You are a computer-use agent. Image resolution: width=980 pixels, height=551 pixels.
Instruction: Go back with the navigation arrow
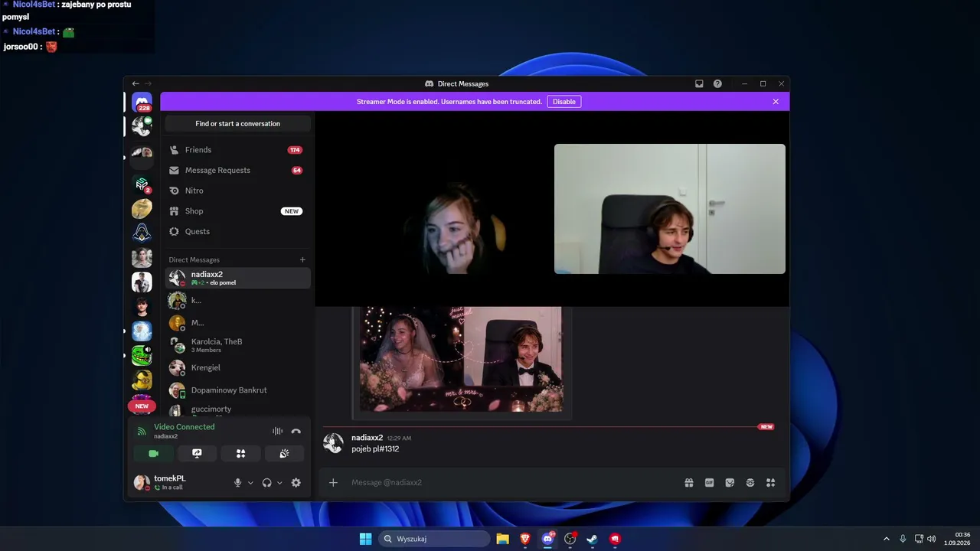[x=136, y=83]
